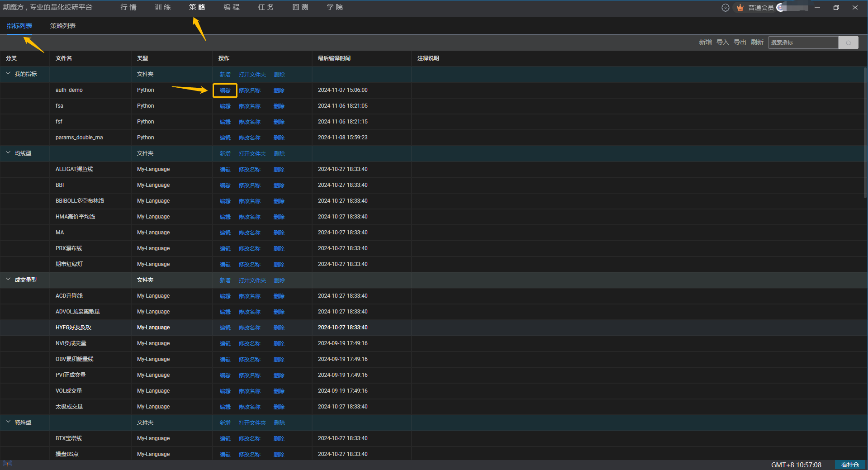The width and height of the screenshot is (868, 470).
Task: Click the GMT+8 clock in status bar
Action: click(x=796, y=465)
